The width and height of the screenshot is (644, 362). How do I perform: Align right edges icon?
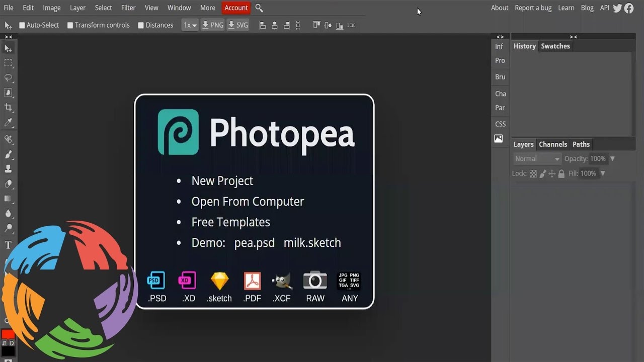point(287,25)
